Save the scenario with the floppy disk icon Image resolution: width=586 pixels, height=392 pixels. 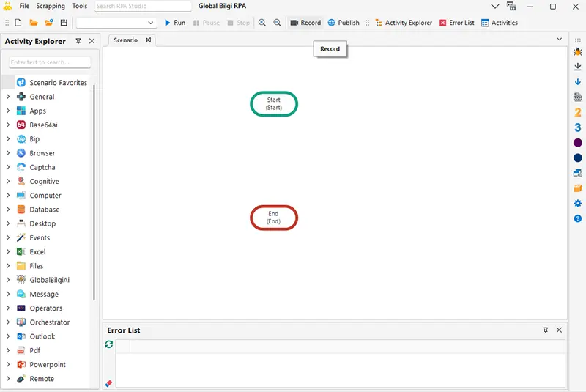(64, 23)
